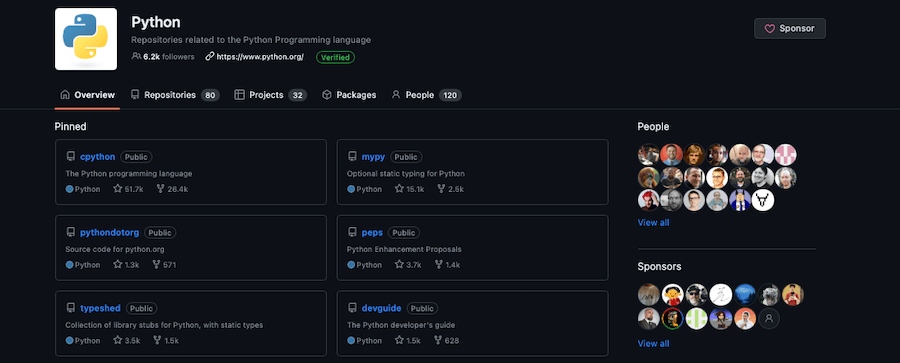Image resolution: width=900 pixels, height=363 pixels.
Task: Open the Projects tab
Action: click(270, 95)
